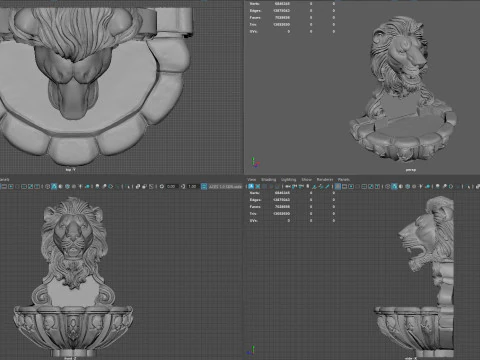
Task: Click Textured icon in front panel toolbar
Action: (x=74, y=186)
